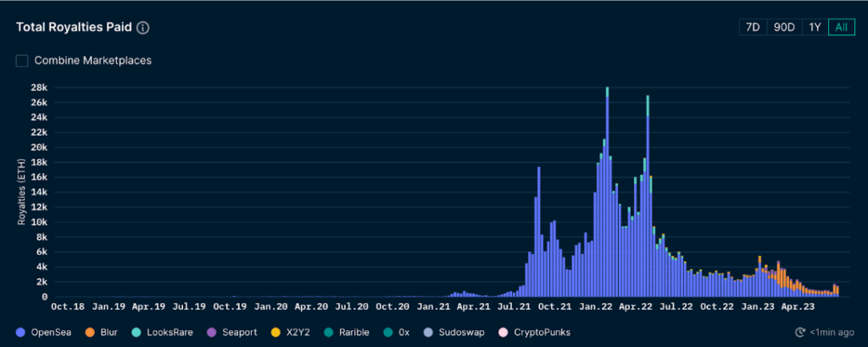This screenshot has height=347, width=868.
Task: Select the 7D time range
Action: point(752,27)
